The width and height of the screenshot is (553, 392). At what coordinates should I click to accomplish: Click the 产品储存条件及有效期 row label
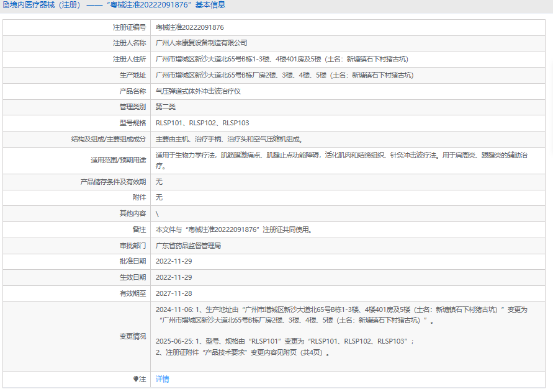tap(113, 182)
